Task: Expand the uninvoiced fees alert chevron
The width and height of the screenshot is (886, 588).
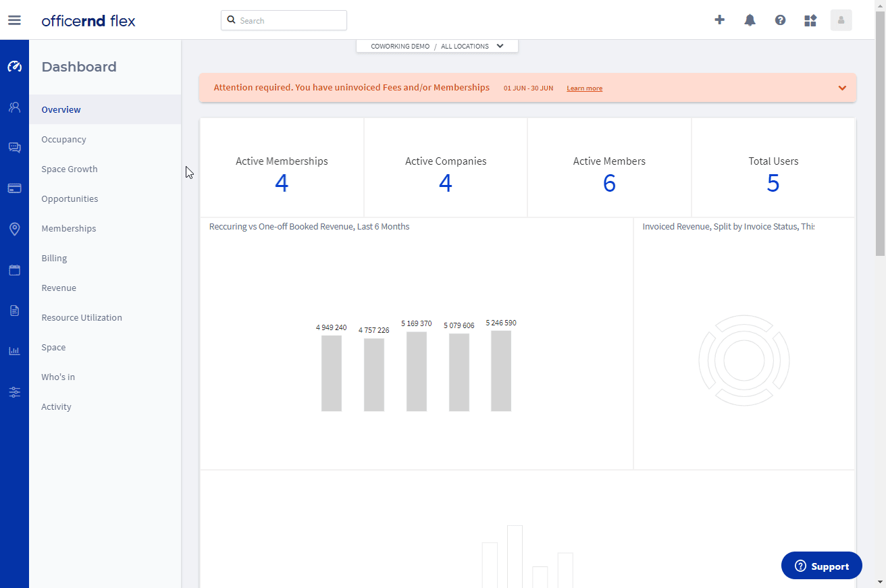Action: [842, 88]
